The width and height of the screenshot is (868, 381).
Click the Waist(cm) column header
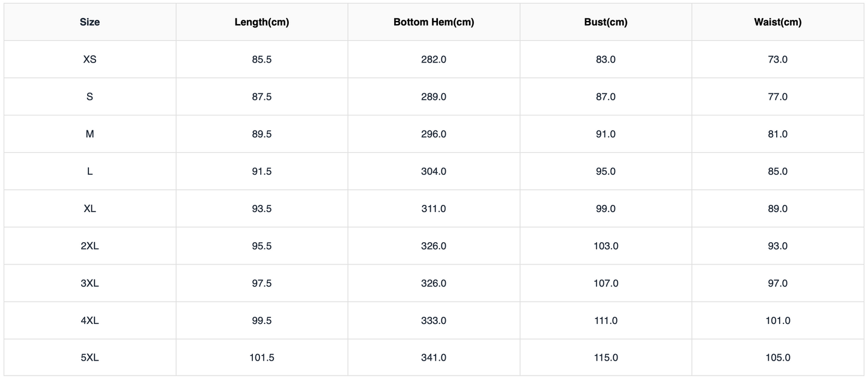[778, 22]
